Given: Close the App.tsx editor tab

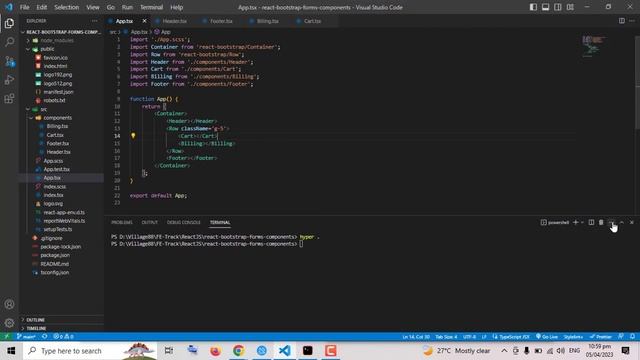Looking at the screenshot, I should click(x=144, y=21).
